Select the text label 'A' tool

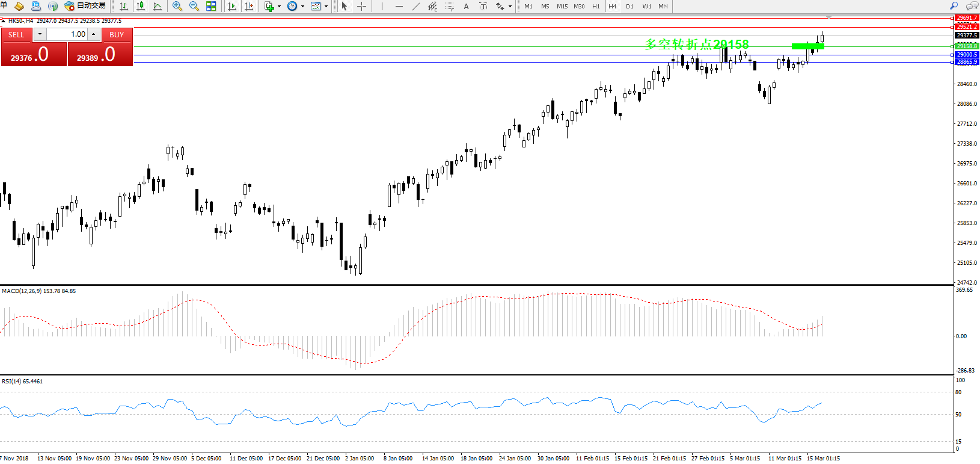[x=466, y=6]
